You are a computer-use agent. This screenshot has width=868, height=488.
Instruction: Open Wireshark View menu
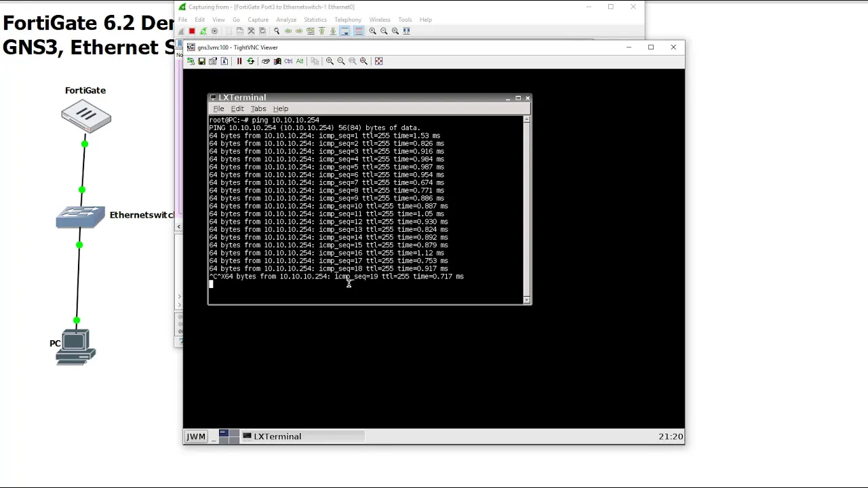[x=218, y=20]
